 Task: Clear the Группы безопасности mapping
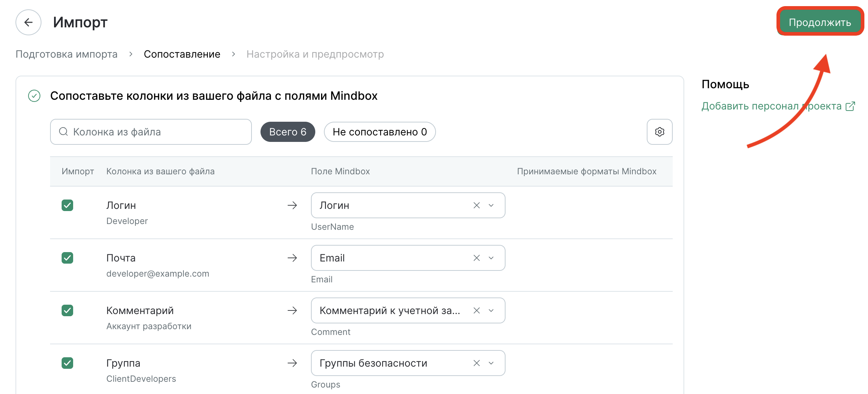coord(476,363)
